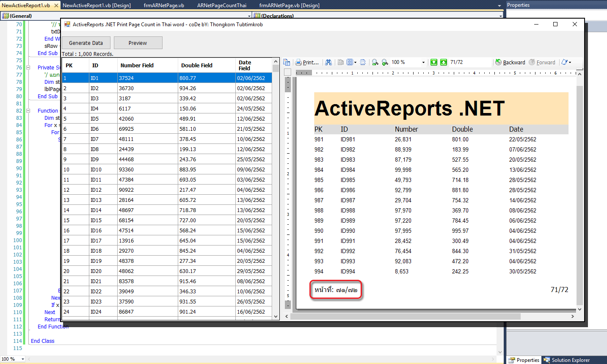Select grid row with ID1

[x=167, y=78]
